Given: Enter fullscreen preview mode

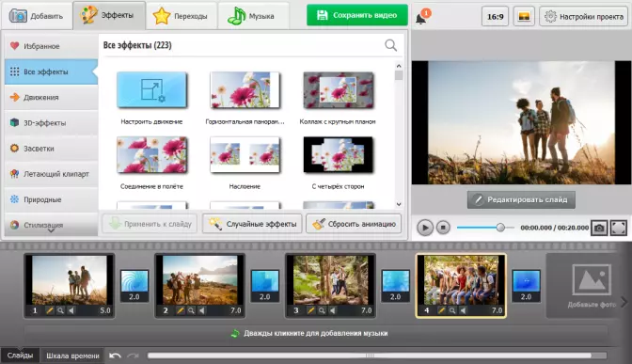Looking at the screenshot, I should [618, 228].
